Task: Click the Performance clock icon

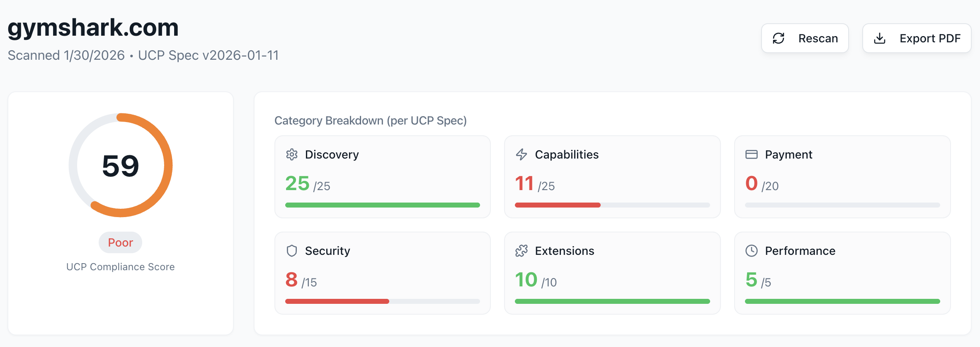Action: click(751, 251)
